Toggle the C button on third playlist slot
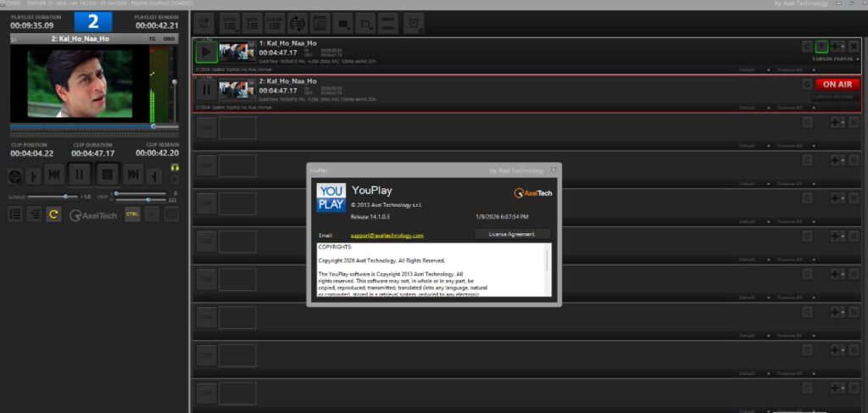The image size is (868, 413). tap(807, 122)
